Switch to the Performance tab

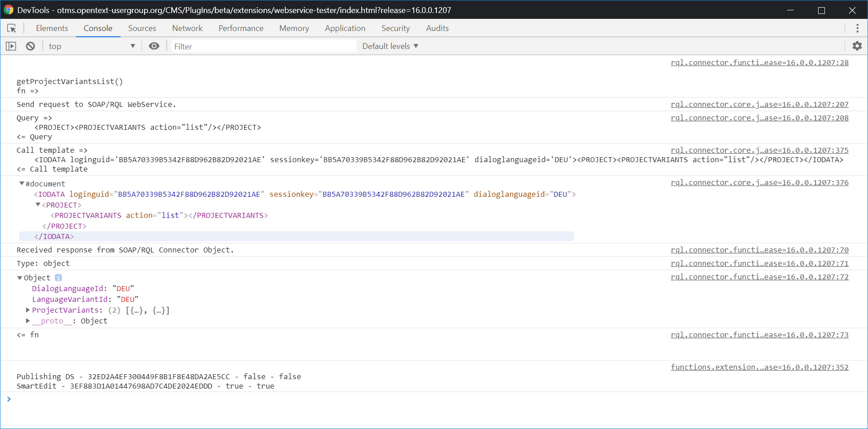(x=241, y=28)
